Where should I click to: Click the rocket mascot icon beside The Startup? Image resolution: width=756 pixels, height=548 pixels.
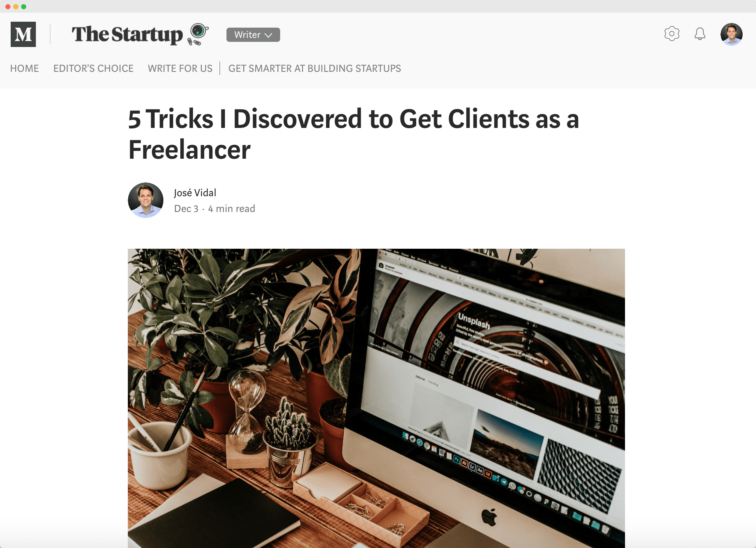click(198, 34)
